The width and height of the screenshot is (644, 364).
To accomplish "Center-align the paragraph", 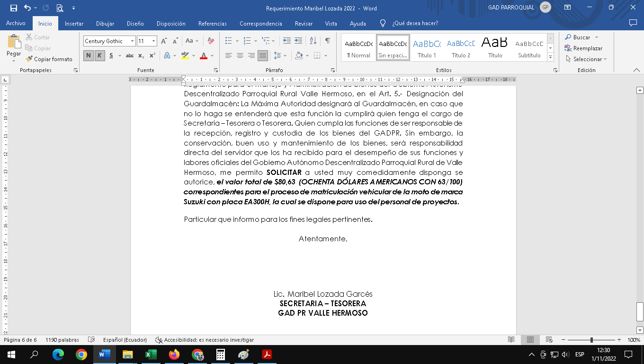I will pyautogui.click(x=240, y=55).
